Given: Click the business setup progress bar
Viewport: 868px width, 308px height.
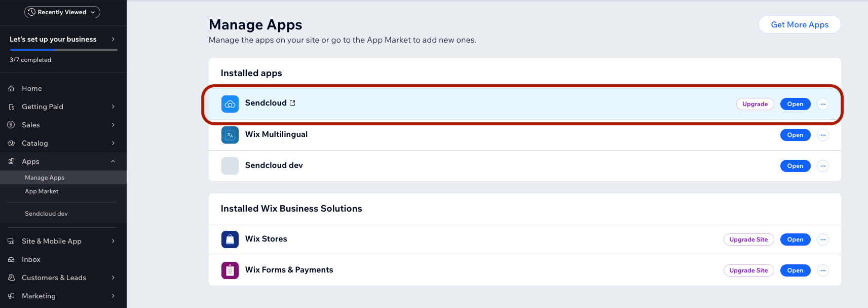Looking at the screenshot, I should click(x=63, y=50).
